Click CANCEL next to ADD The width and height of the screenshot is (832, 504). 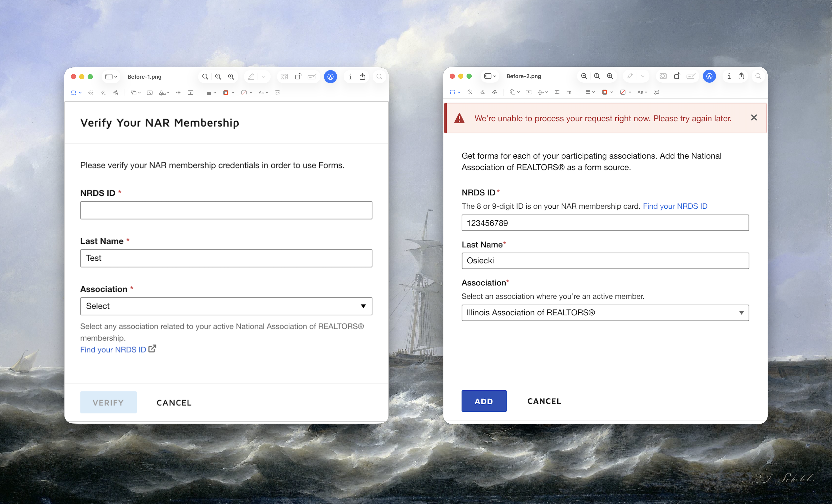544,401
